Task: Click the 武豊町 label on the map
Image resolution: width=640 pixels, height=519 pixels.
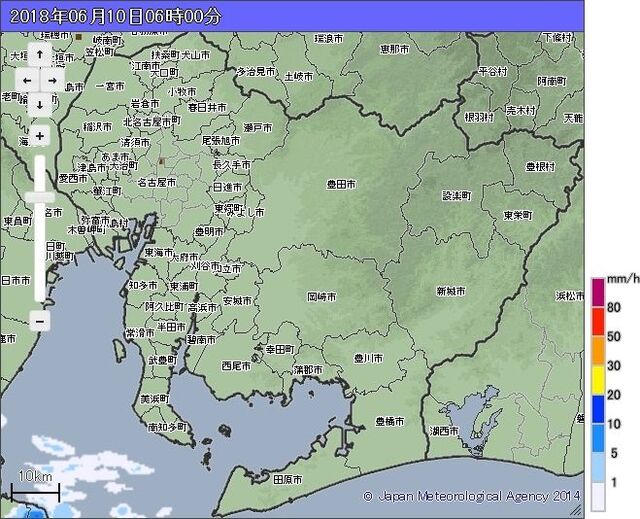Action: coord(162,360)
